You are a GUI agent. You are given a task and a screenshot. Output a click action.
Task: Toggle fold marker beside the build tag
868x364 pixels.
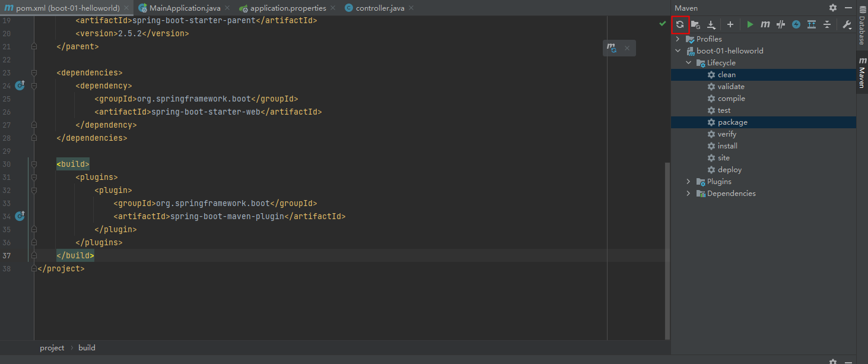[x=34, y=164]
